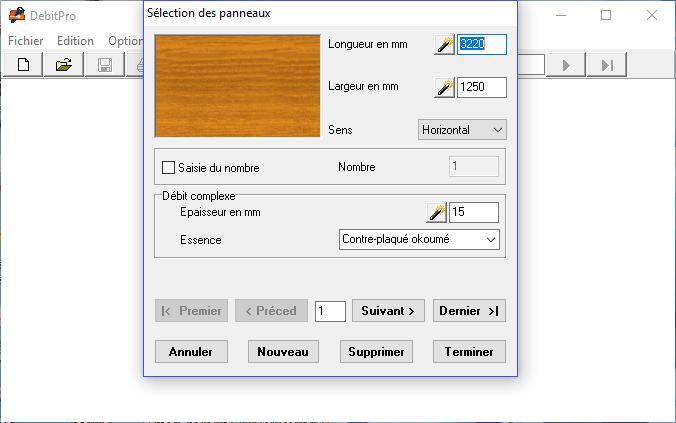The width and height of the screenshot is (676, 423).
Task: Open the Fichier menu
Action: (x=25, y=41)
